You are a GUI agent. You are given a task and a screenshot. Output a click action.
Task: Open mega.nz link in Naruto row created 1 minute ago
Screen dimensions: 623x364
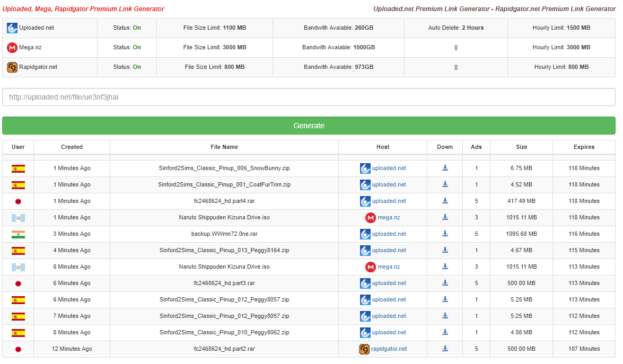pos(389,218)
